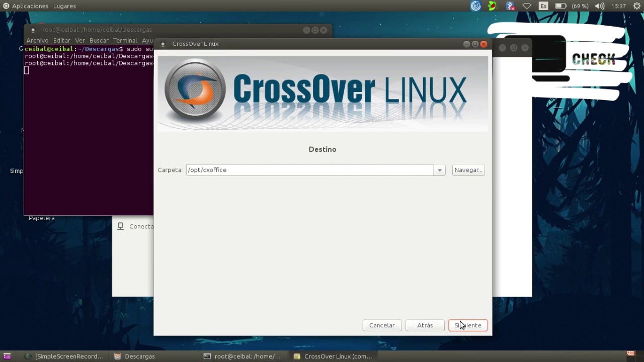This screenshot has height=362, width=644.
Task: Switch to root@ceibal terminal taskbar item
Action: pos(243,356)
